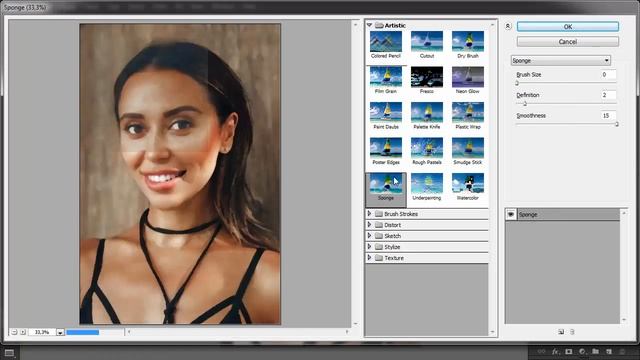640x360 pixels.
Task: Click the preview vertical scrollbar down arrow
Action: 356,323
